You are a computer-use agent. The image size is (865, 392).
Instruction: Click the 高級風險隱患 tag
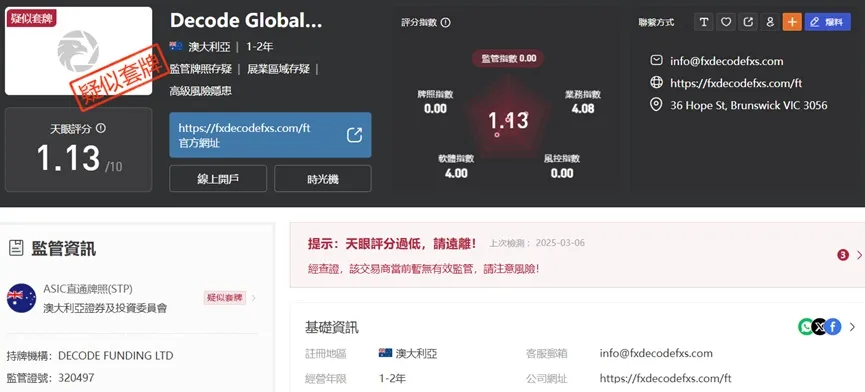201,91
